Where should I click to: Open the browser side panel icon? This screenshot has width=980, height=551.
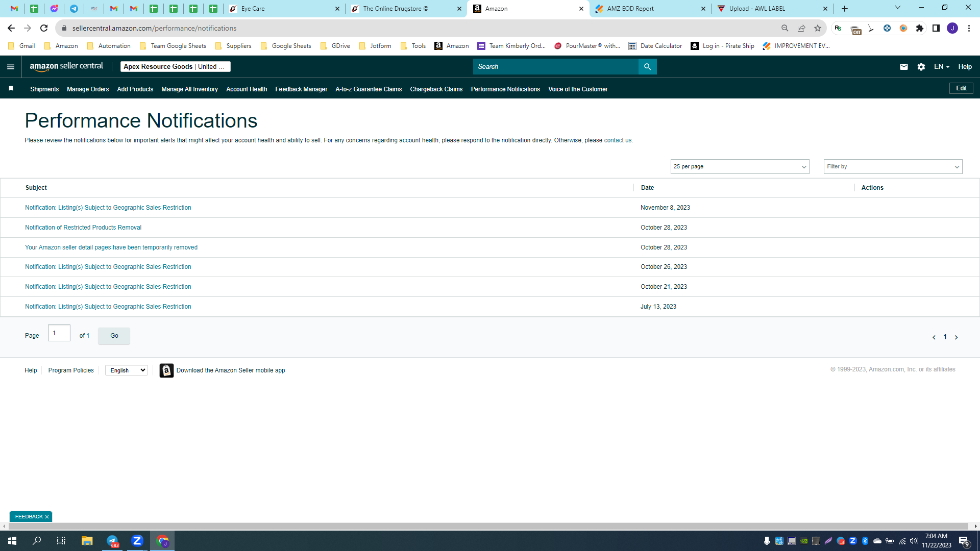936,28
